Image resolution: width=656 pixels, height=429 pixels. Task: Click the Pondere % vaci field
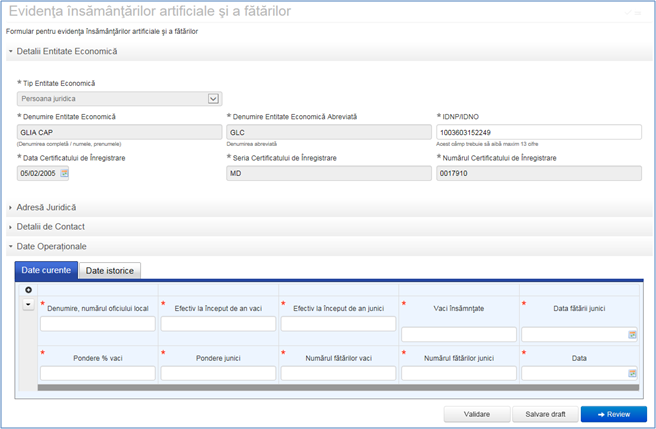pos(97,373)
